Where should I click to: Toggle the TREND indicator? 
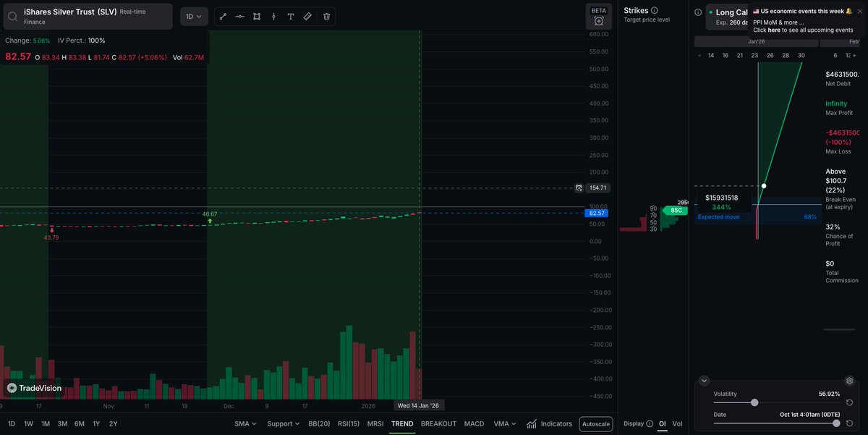tap(402, 423)
